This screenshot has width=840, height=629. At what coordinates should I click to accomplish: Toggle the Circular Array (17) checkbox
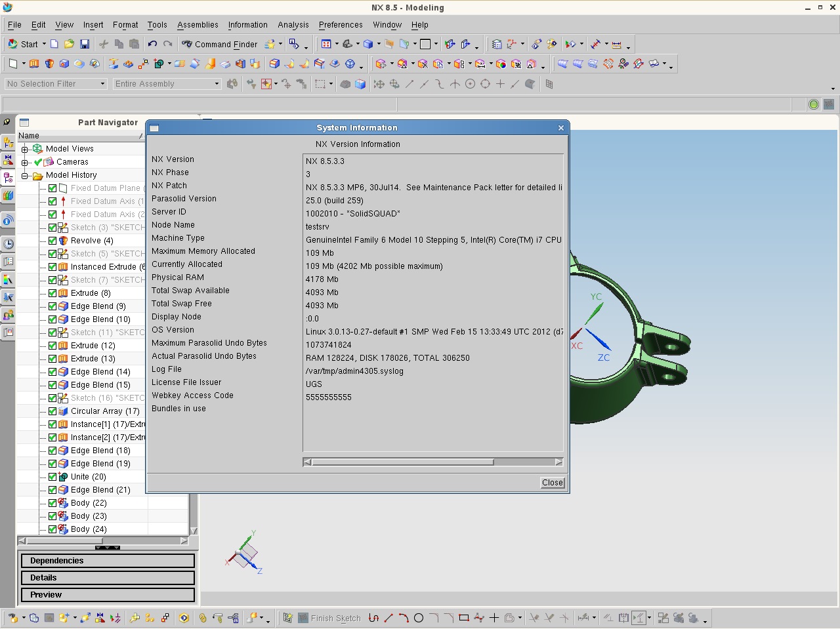(52, 411)
